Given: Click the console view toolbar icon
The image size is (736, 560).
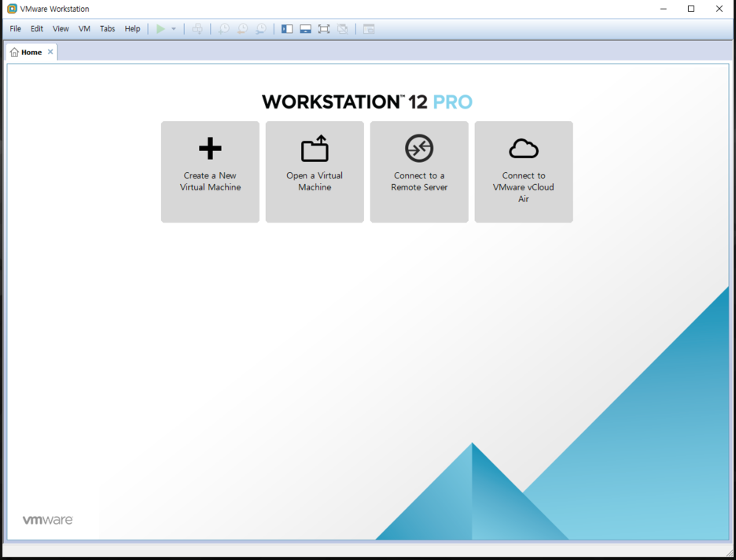Looking at the screenshot, I should [369, 29].
